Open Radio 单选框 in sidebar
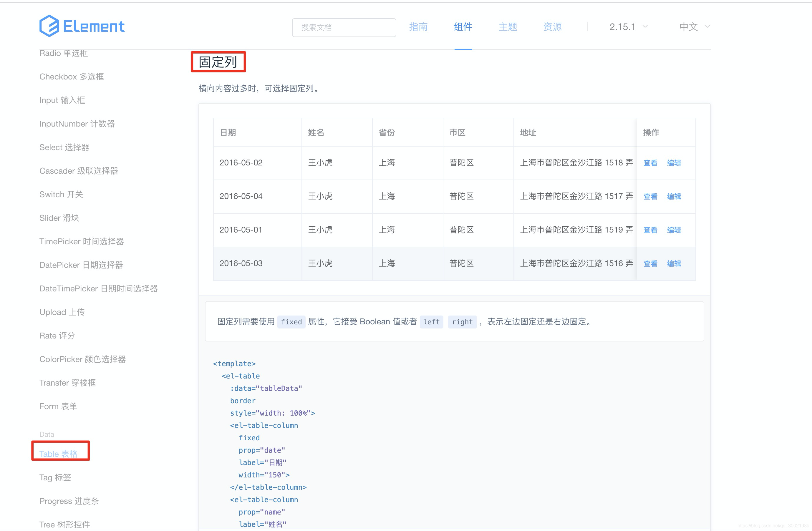Screen dimensions: 812x531 (x=64, y=53)
